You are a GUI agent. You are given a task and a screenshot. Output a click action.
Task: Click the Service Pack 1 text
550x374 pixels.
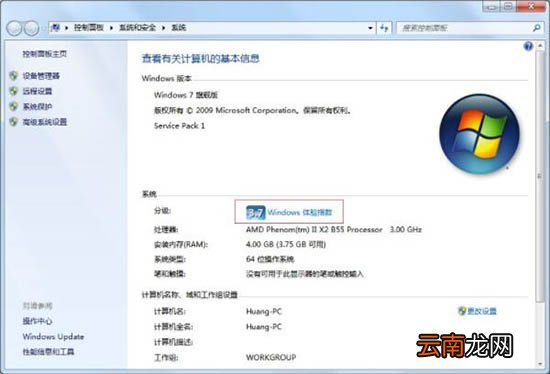click(x=179, y=126)
